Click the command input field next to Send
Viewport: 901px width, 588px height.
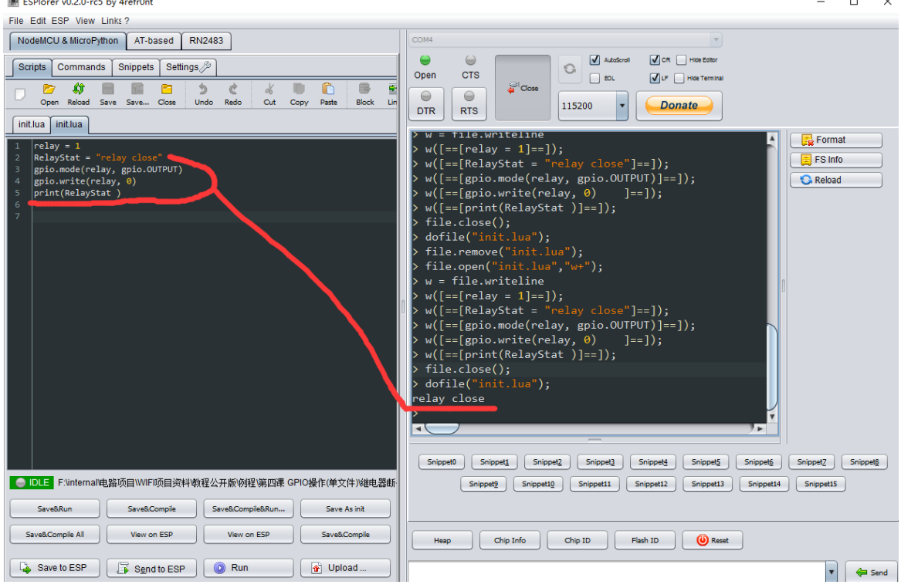click(617, 572)
